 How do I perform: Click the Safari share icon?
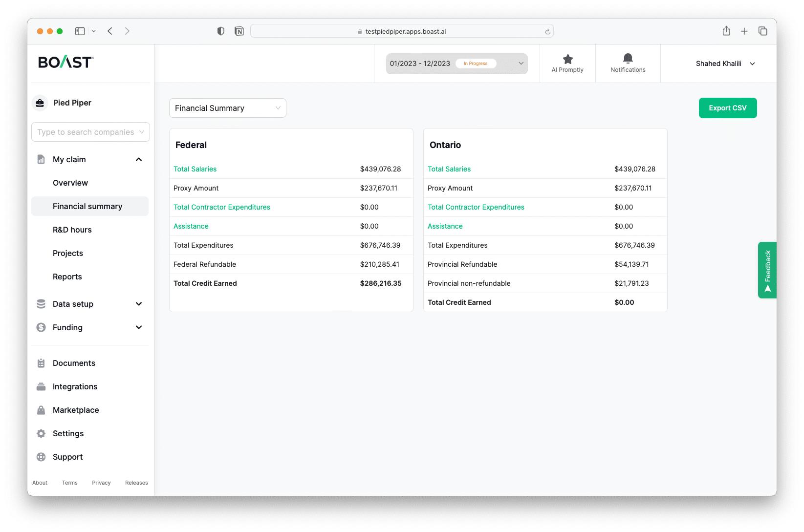[x=726, y=31]
